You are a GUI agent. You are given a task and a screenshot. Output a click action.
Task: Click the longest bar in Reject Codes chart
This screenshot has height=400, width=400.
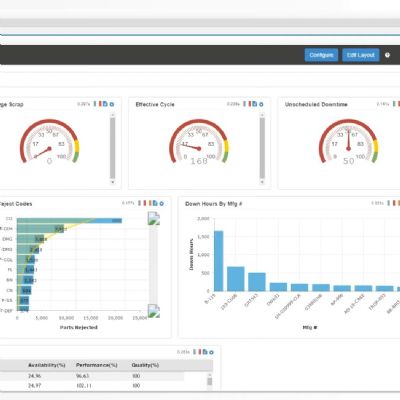click(69, 220)
